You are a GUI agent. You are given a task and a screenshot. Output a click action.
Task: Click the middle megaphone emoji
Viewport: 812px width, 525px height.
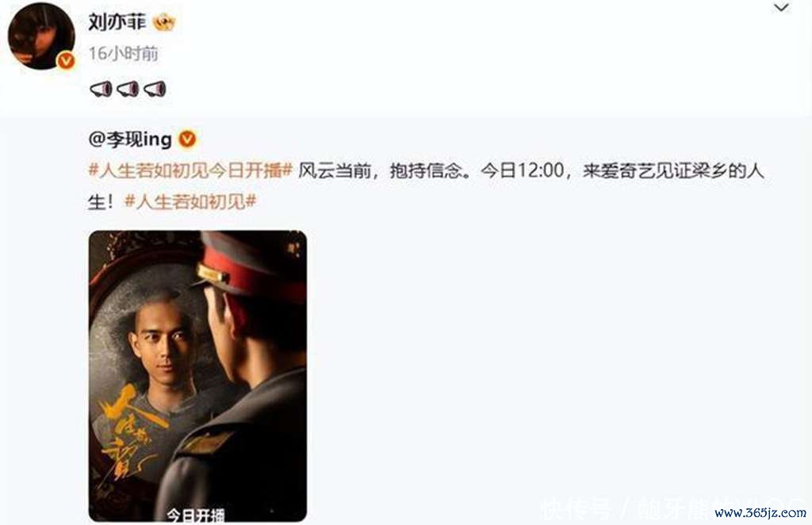(x=128, y=89)
